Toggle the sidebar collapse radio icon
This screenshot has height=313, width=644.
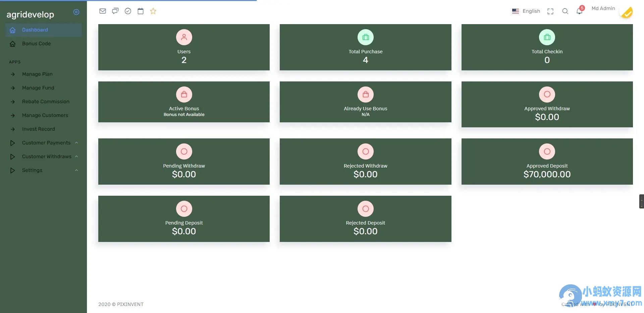[76, 12]
